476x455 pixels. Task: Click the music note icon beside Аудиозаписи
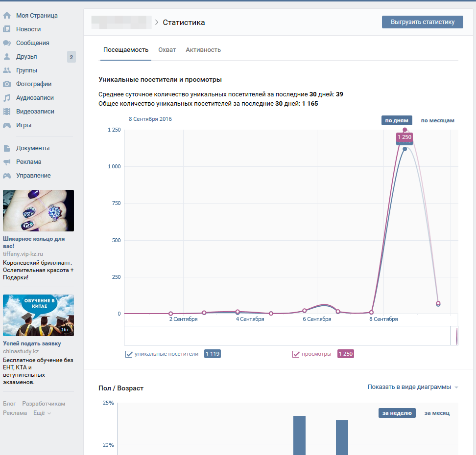[x=7, y=98]
